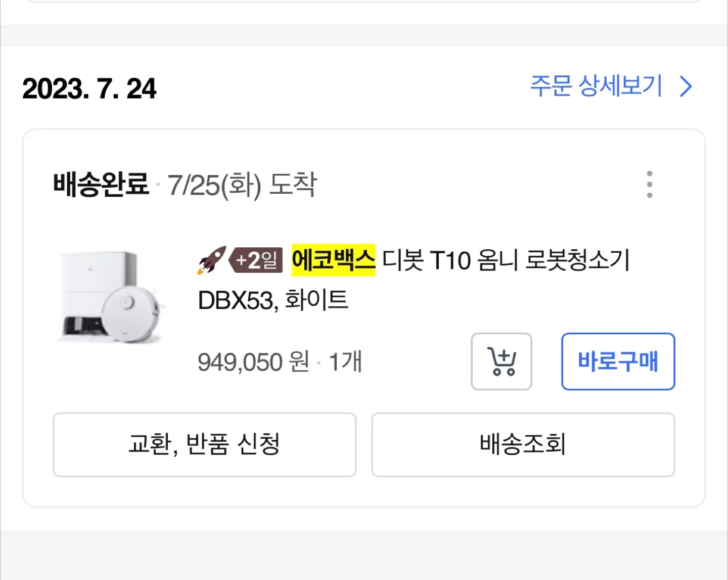Open the 주문 상세보기 order details link
728x580 pixels.
596,86
